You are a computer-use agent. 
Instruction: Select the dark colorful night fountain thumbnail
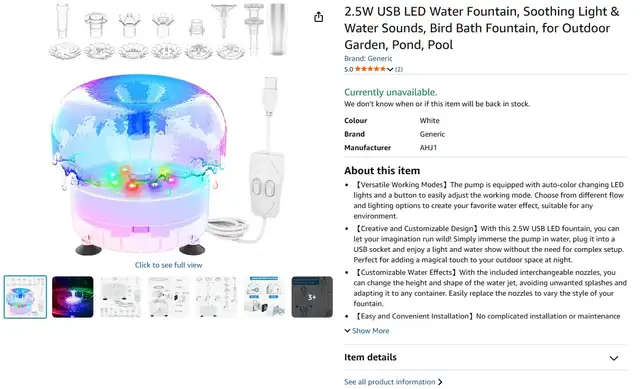coord(73,297)
